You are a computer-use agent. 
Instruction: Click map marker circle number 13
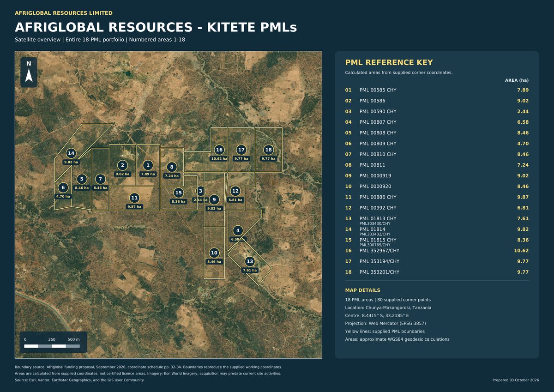click(x=250, y=261)
